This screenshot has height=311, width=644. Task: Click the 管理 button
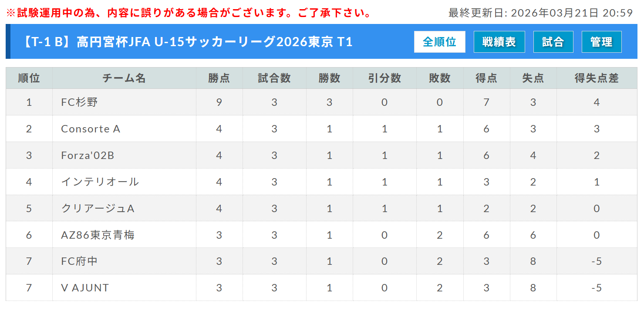point(601,42)
